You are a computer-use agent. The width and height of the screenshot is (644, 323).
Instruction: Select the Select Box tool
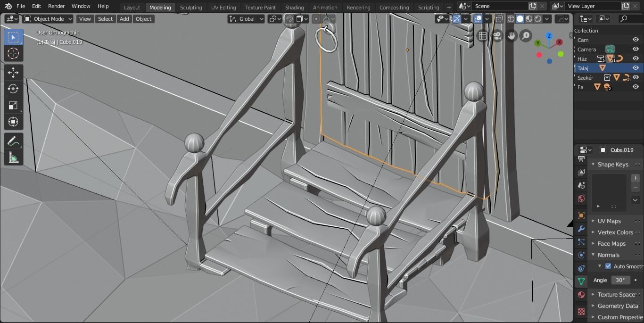pyautogui.click(x=13, y=37)
